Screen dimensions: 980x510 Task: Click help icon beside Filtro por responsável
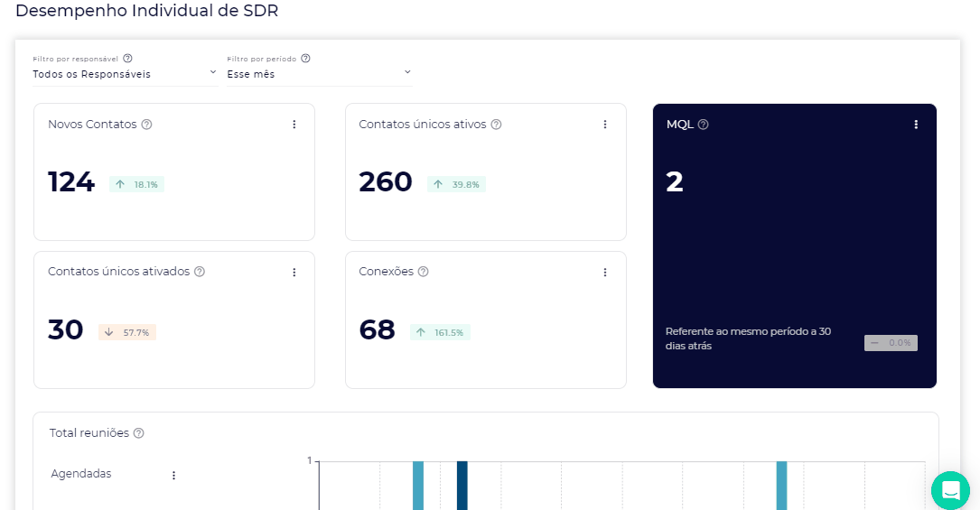(x=127, y=59)
